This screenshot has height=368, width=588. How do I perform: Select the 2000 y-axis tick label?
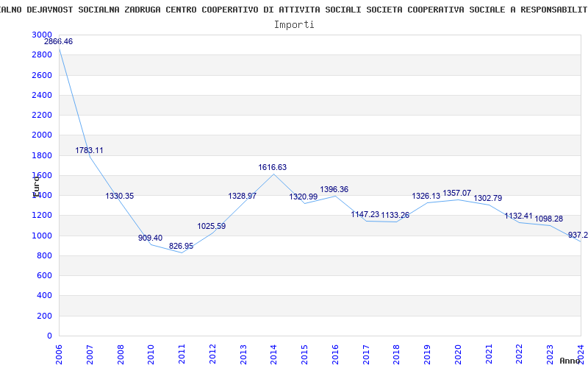click(x=42, y=135)
